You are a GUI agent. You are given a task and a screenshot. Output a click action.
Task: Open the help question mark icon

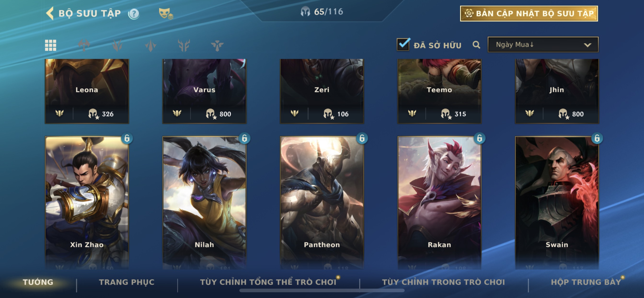[134, 14]
